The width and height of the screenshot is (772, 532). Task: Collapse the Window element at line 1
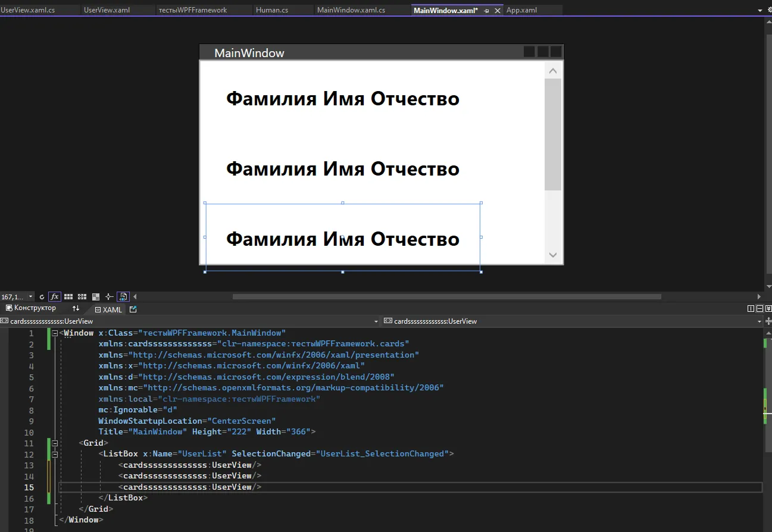pos(55,333)
